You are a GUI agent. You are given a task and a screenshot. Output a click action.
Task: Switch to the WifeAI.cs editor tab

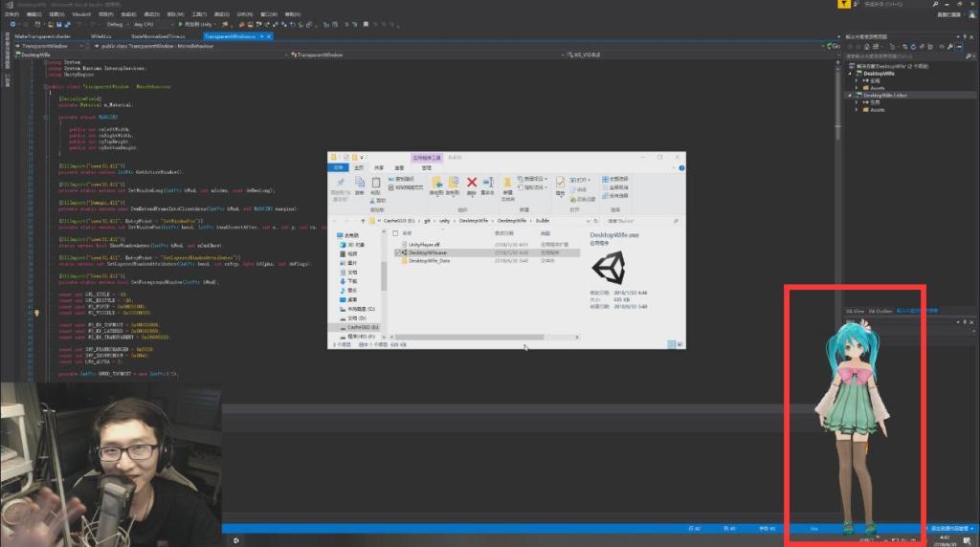click(x=100, y=37)
